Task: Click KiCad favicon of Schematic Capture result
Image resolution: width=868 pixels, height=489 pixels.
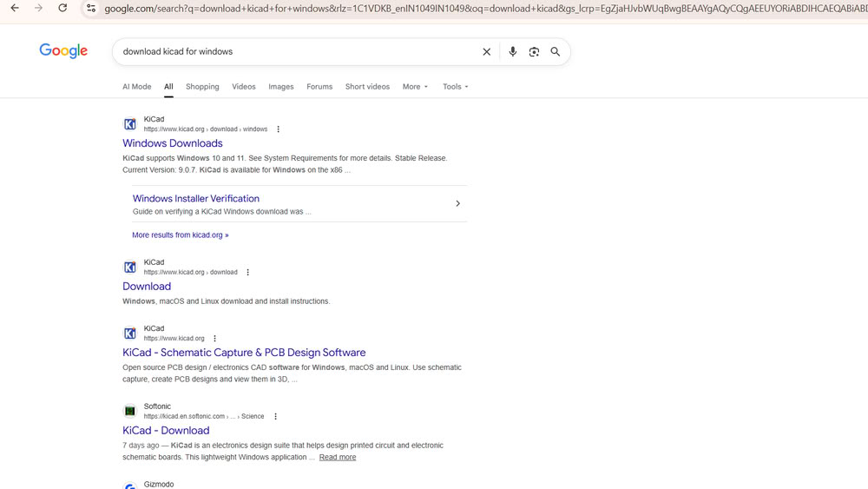Action: tap(129, 333)
